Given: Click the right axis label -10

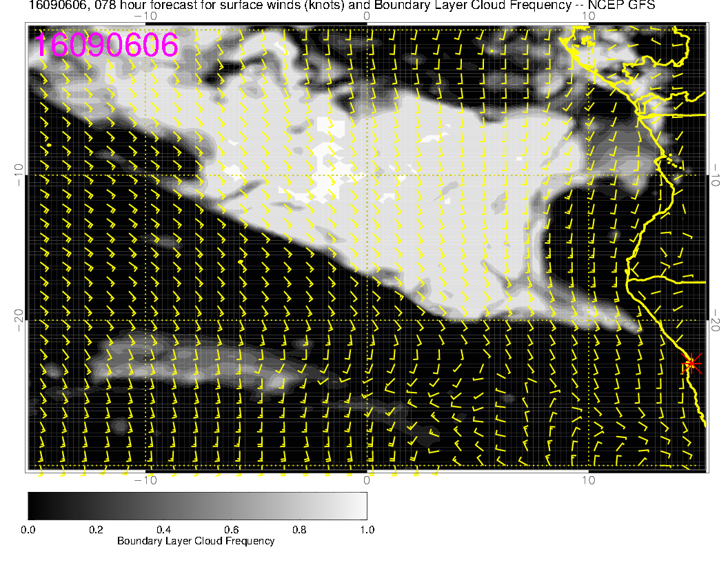Looking at the screenshot, I should [x=715, y=175].
